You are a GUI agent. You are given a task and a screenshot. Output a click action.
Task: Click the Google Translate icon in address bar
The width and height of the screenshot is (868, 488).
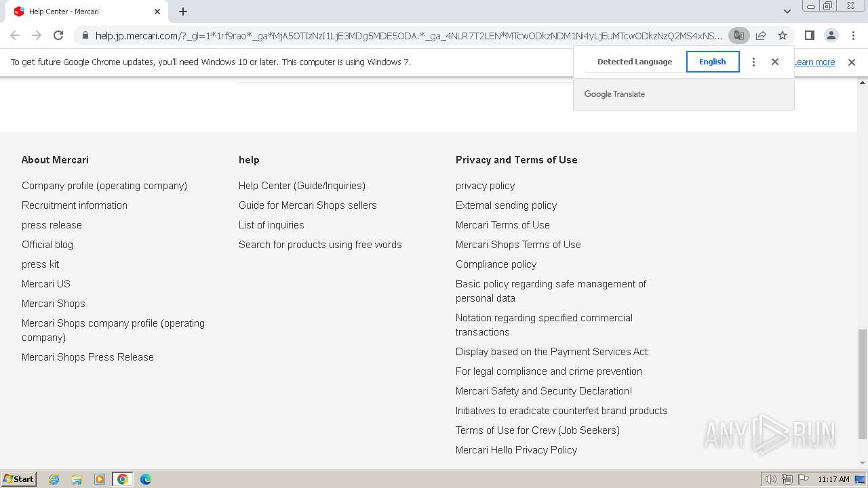tap(738, 35)
